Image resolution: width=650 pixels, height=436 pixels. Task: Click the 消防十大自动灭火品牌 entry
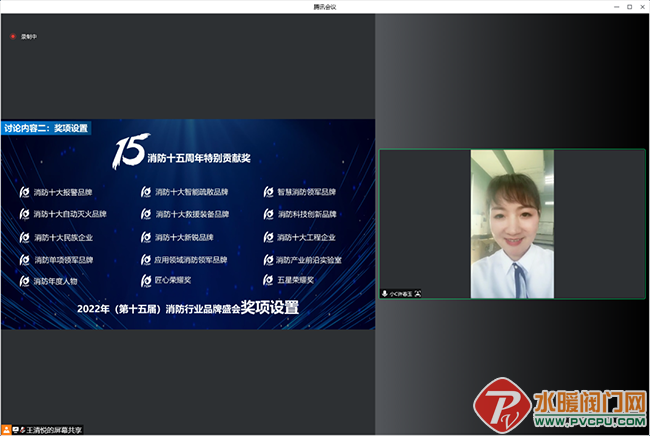pyautogui.click(x=70, y=214)
